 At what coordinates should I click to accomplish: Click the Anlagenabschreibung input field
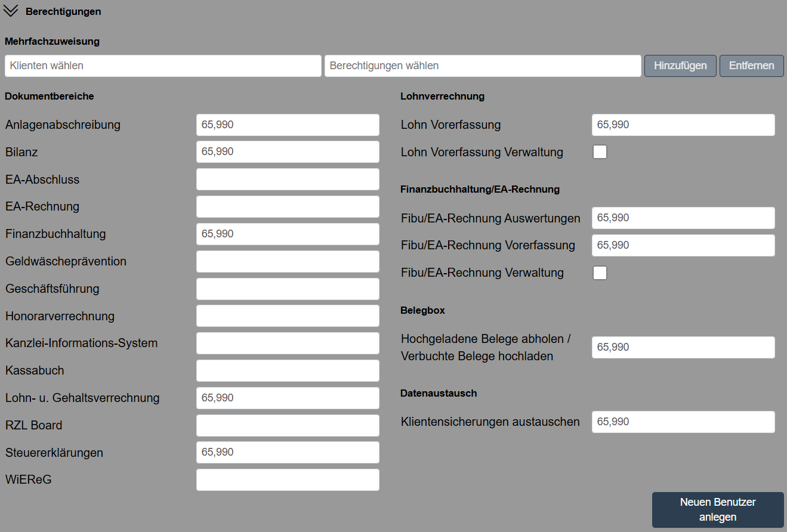(x=288, y=125)
